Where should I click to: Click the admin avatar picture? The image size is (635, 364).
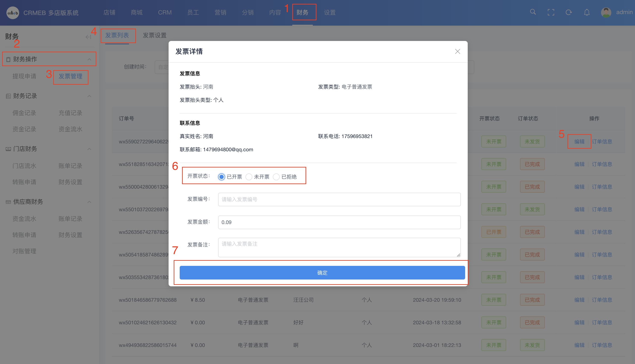pyautogui.click(x=606, y=12)
